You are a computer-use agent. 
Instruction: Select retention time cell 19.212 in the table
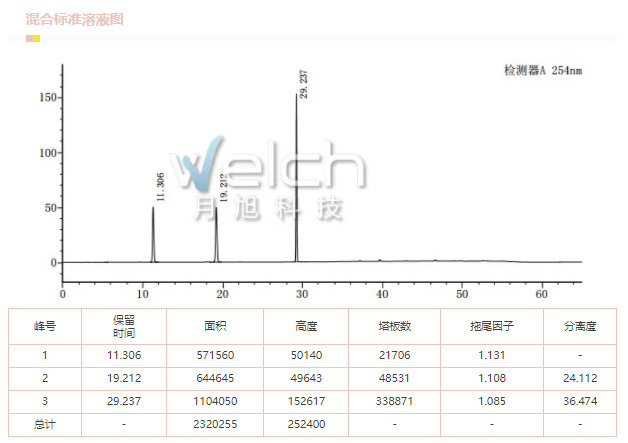pos(124,378)
